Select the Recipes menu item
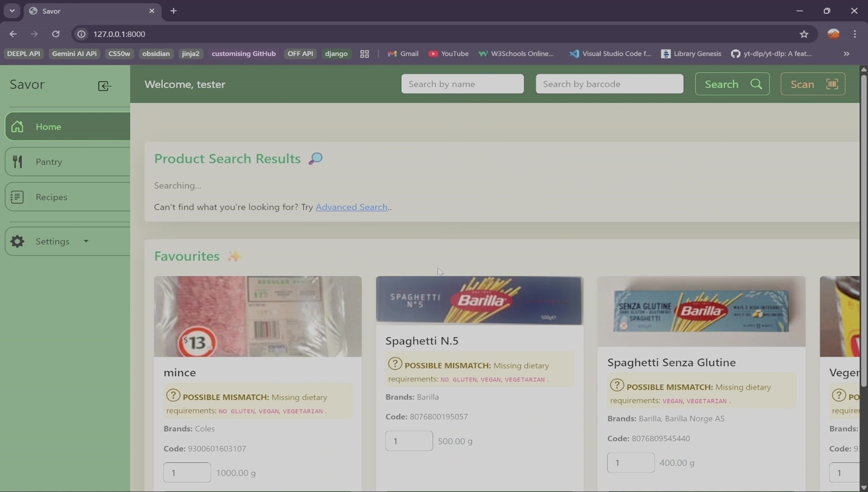The image size is (868, 492). pos(52,197)
